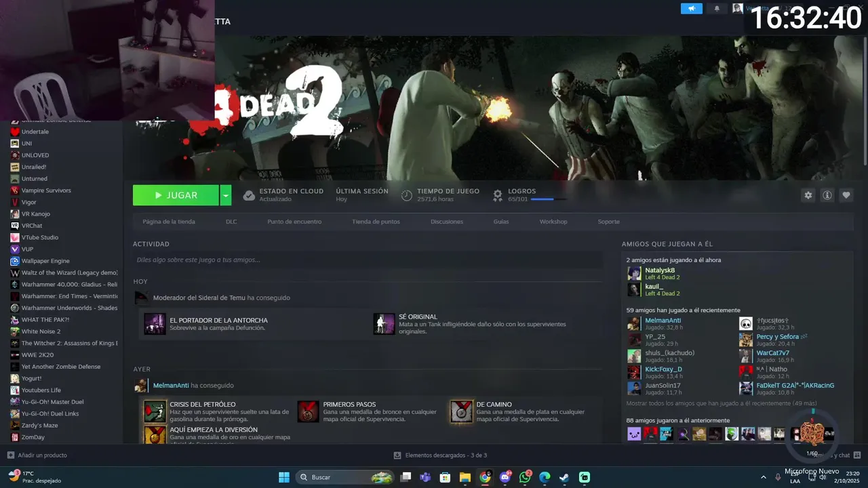
Task: Click the LOGROS achievements gear icon
Action: click(498, 195)
